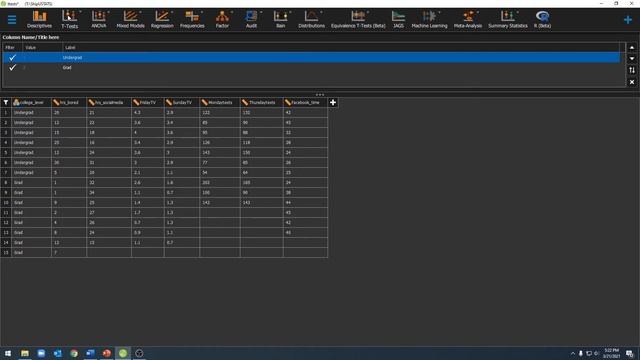Reverse the label order with swap arrows
The image size is (640, 360).
tap(632, 70)
